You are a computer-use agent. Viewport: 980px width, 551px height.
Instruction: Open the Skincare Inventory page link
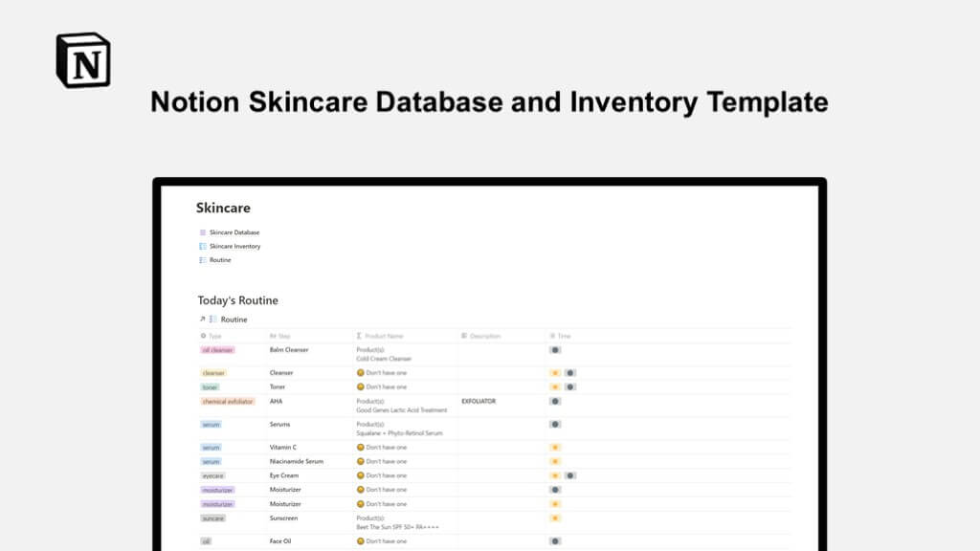(235, 246)
